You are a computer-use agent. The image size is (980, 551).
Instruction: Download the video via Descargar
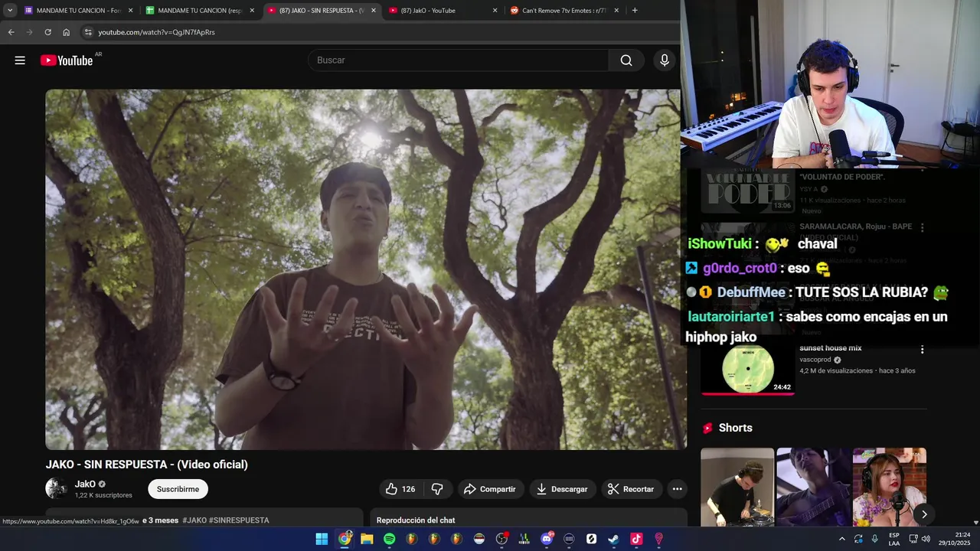[562, 489]
